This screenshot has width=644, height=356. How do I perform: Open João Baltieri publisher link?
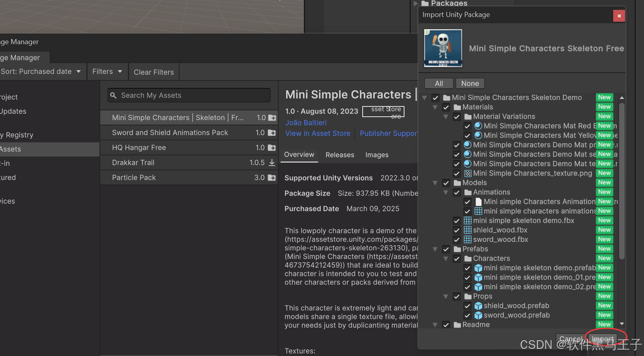(x=306, y=123)
